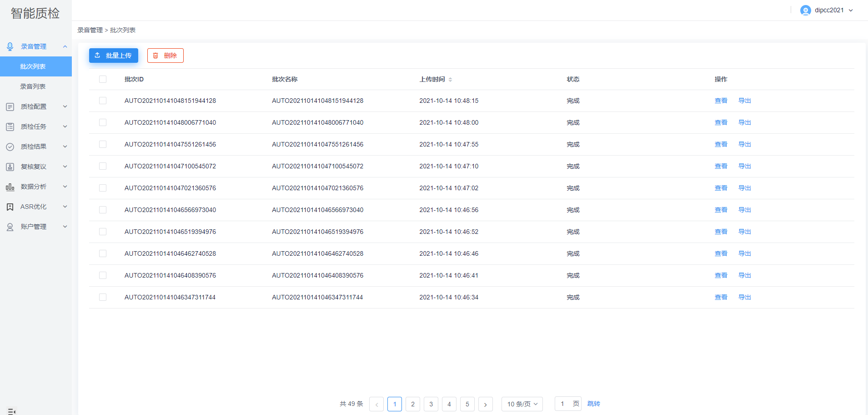Check the row for batch AUTO202110141048151944128
This screenshot has height=415, width=868.
103,101
